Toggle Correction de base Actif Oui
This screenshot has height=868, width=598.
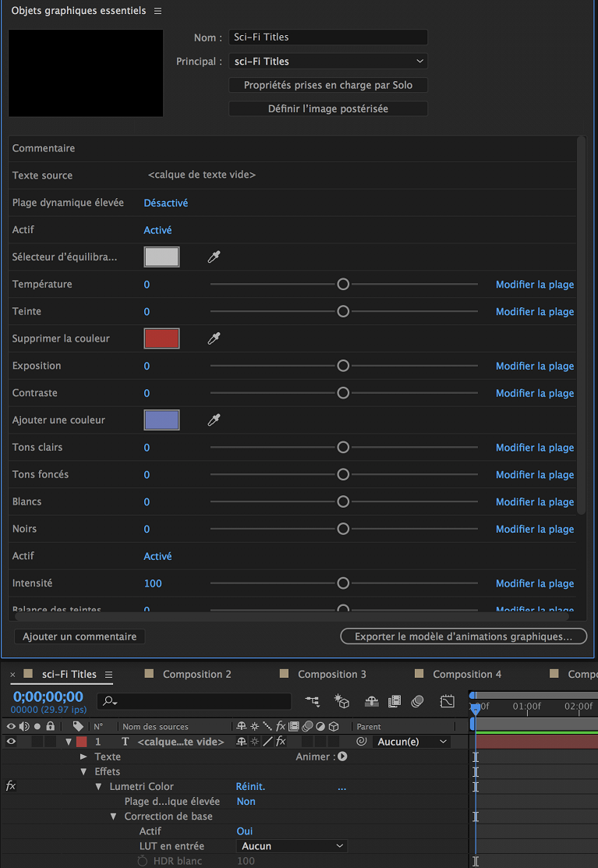click(x=245, y=831)
